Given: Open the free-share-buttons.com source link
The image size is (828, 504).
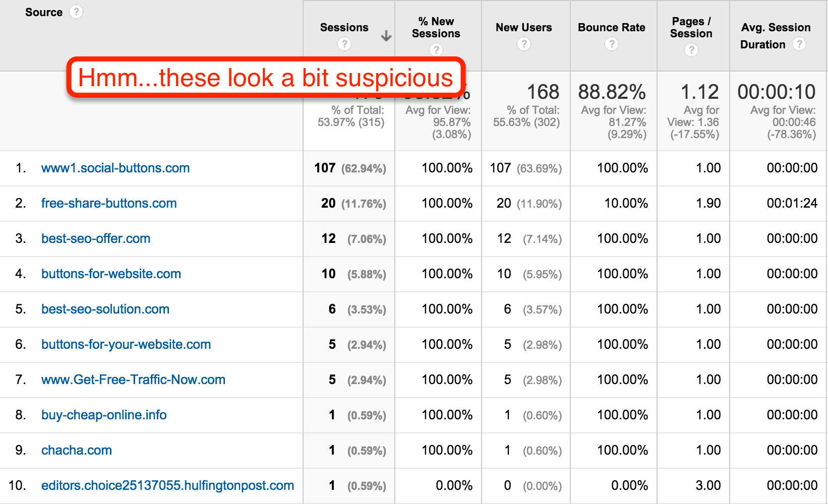Looking at the screenshot, I should (109, 203).
